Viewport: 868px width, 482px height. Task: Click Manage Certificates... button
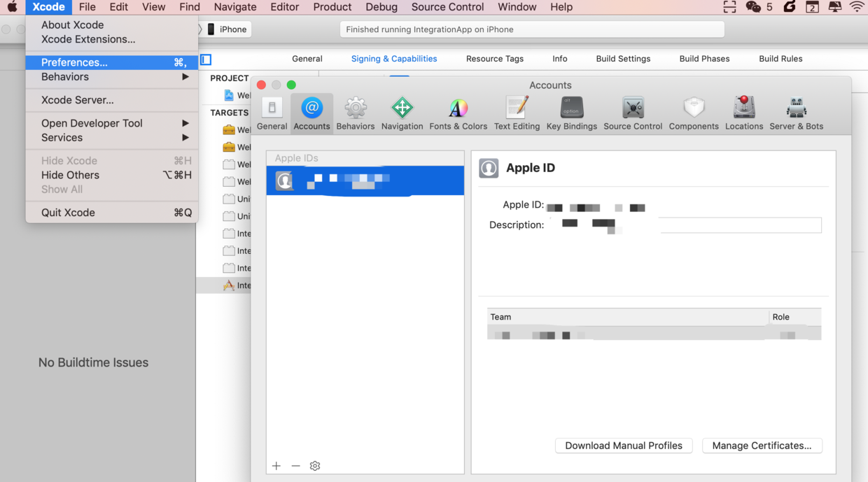pyautogui.click(x=762, y=446)
